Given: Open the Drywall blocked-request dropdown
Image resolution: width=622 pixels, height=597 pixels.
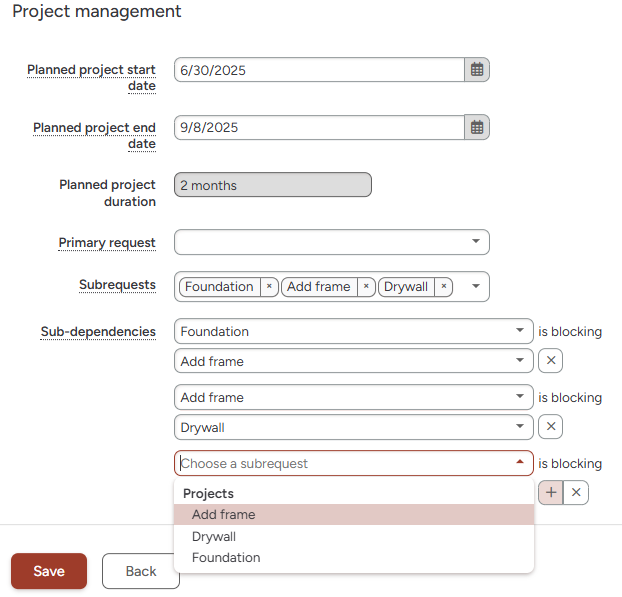Looking at the screenshot, I should tap(353, 427).
